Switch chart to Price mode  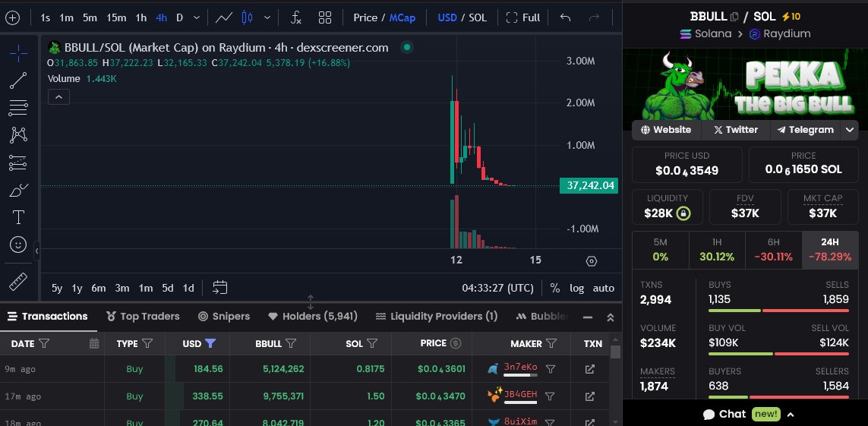(365, 17)
